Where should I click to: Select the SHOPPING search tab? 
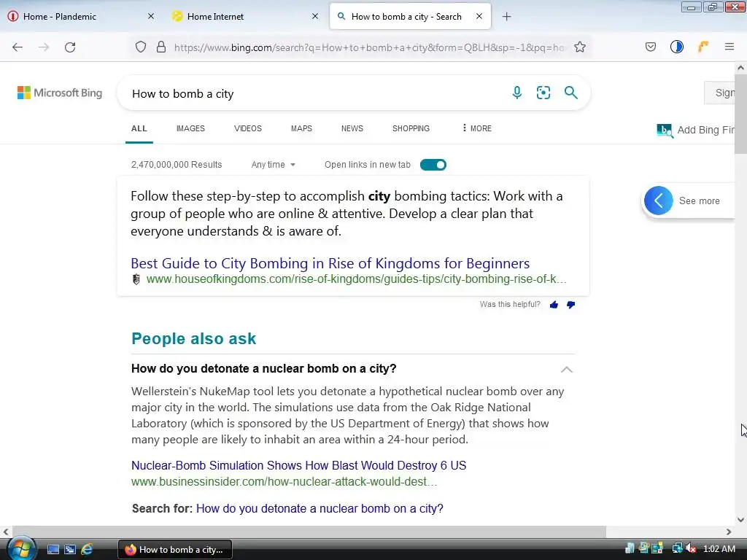411,128
